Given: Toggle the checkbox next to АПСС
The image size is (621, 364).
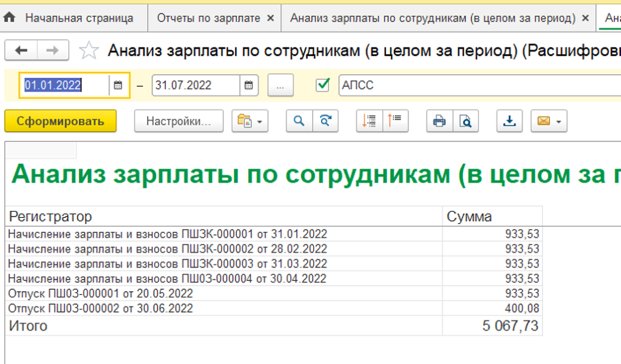Looking at the screenshot, I should click(323, 85).
